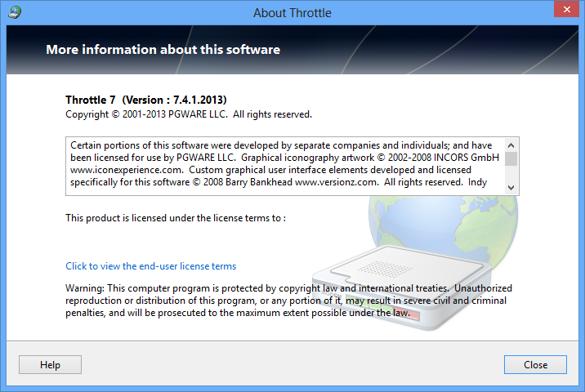Click the 'About Throttle' window title
The image size is (585, 392).
point(292,13)
